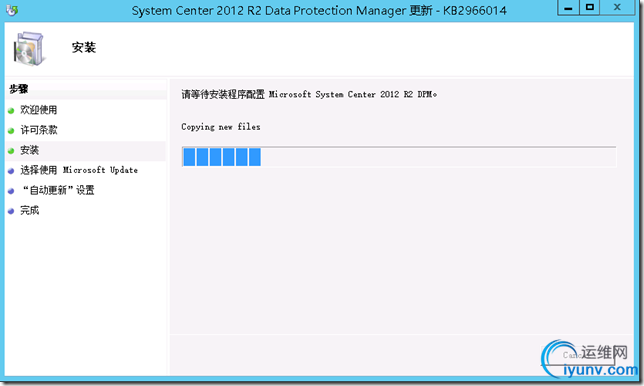Select the 欢迎使用 step

(39, 110)
